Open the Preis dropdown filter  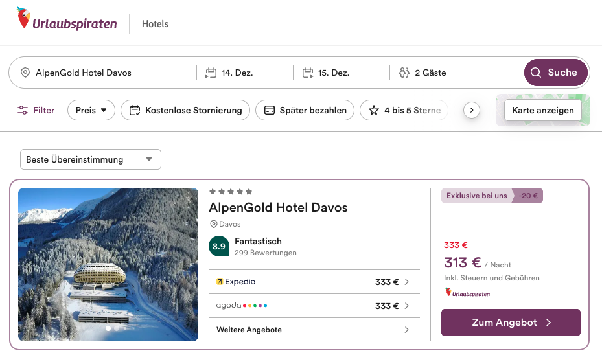point(91,110)
